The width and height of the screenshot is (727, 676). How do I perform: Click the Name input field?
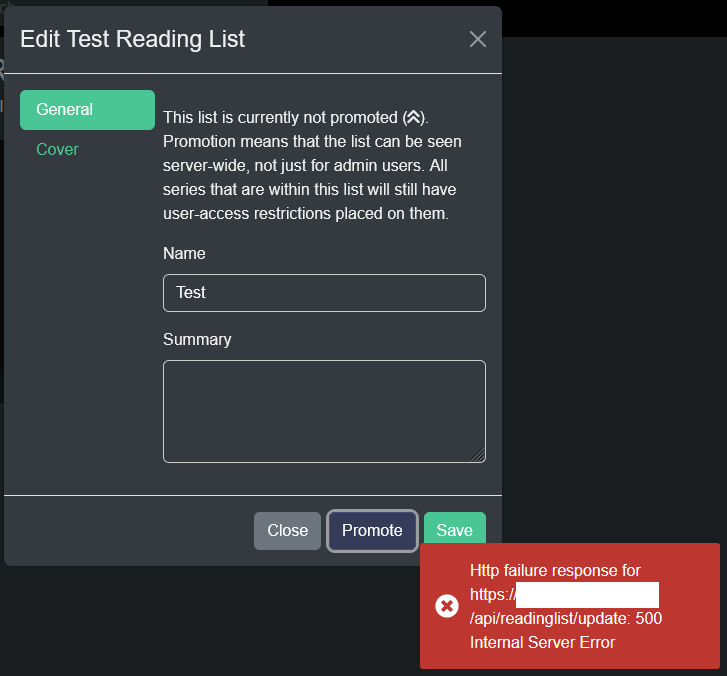[x=324, y=293]
